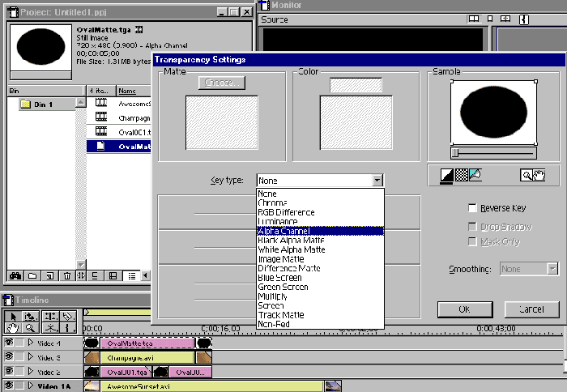Viewport: 567px width, 392px height.
Task: Click Cancel in Transparency Settings
Action: coord(531,309)
